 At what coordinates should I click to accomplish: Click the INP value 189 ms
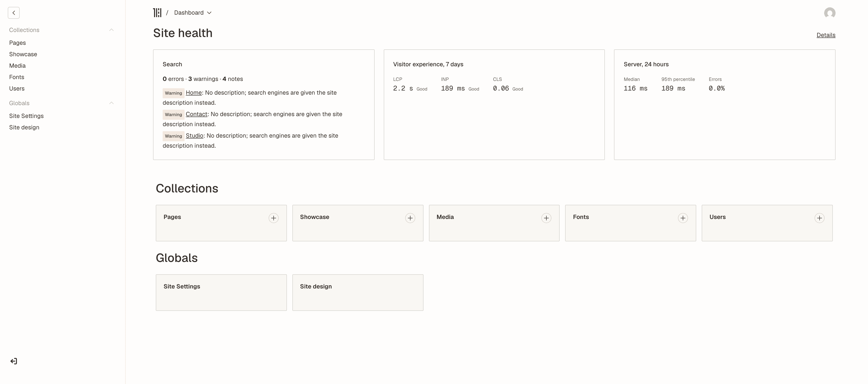(453, 88)
